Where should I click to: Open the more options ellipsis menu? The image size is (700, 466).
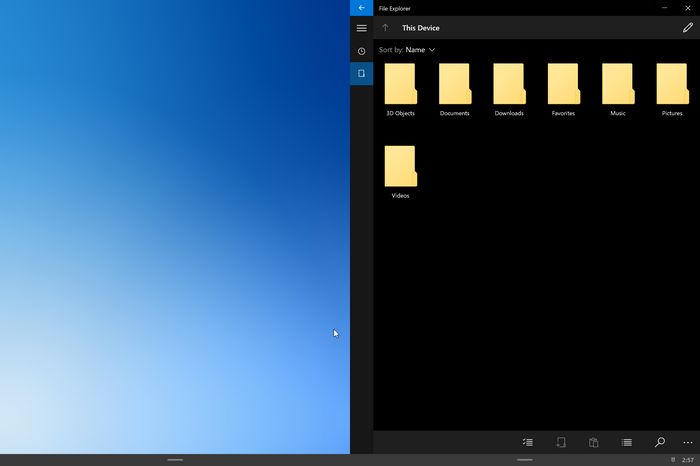[687, 442]
